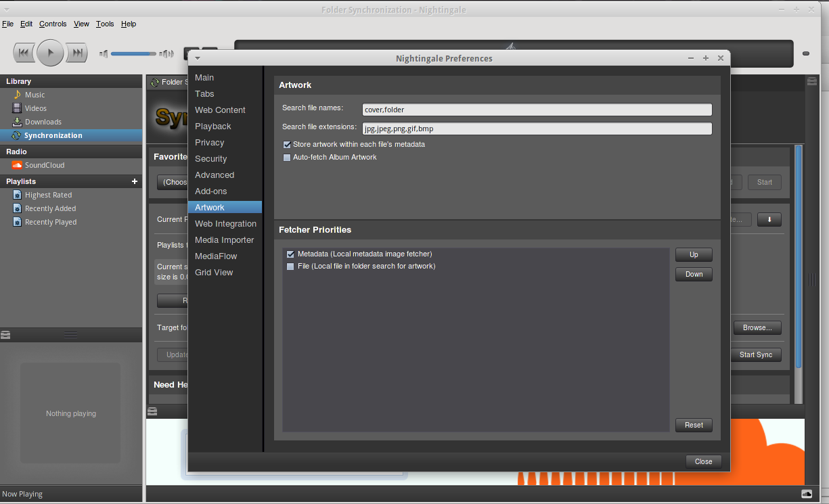Click the Folder Sync tab icon
This screenshot has height=504, width=829.
point(155,83)
